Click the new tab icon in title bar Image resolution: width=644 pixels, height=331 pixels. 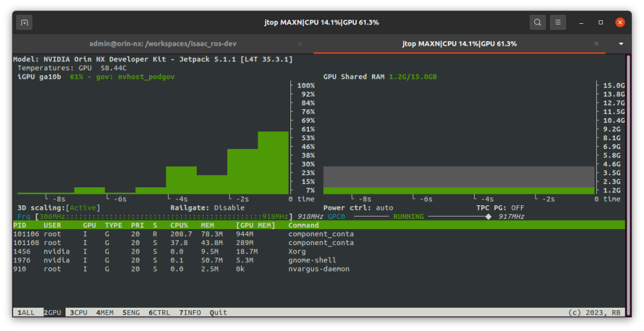click(24, 23)
